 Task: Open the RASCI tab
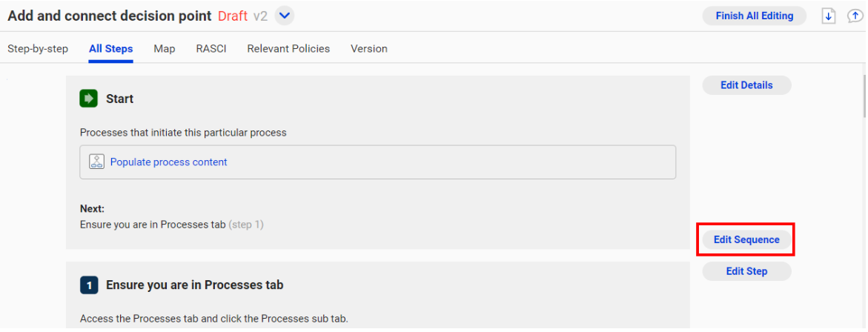point(211,49)
